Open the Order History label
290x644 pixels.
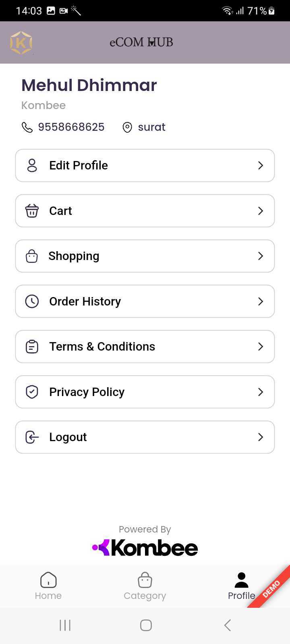tap(85, 301)
